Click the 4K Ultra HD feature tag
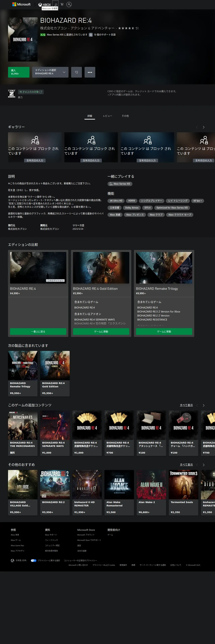This screenshot has width=215, height=644. click(x=116, y=201)
